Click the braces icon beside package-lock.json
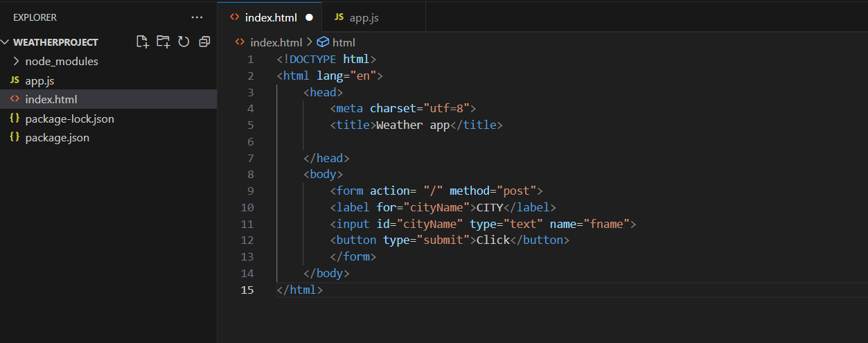Screen dimensions: 868x343 click(15, 118)
